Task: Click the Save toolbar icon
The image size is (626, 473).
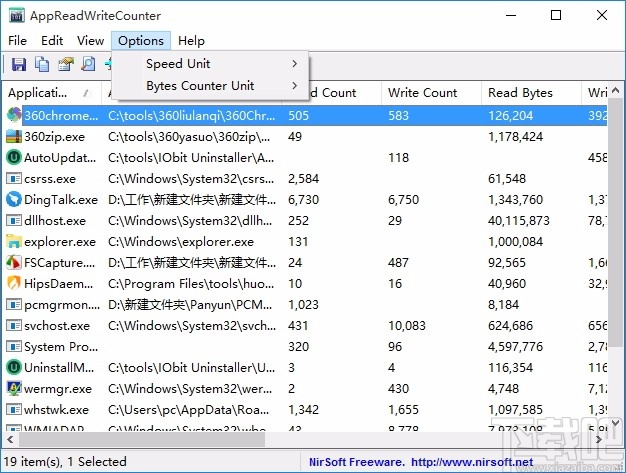Action: pos(19,64)
